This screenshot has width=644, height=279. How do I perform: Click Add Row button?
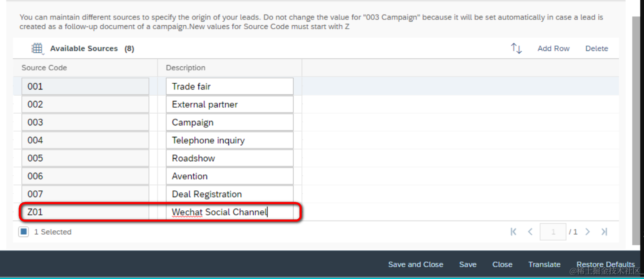pyautogui.click(x=554, y=49)
